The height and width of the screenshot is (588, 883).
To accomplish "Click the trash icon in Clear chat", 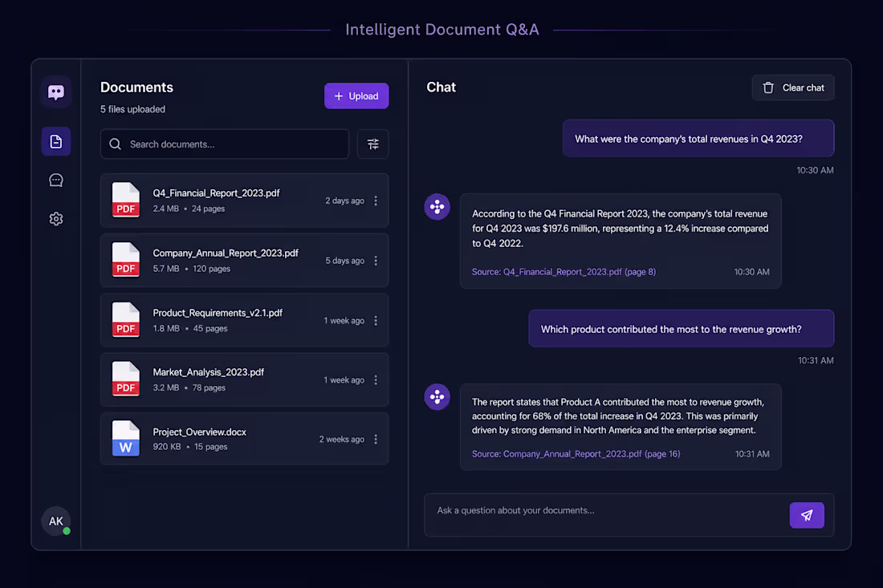I will (768, 87).
